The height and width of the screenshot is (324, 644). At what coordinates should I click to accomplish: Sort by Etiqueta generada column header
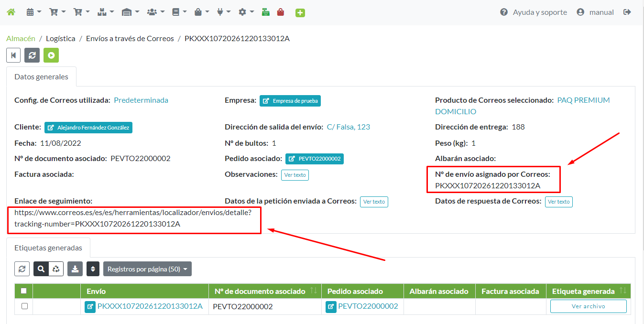tap(588, 291)
